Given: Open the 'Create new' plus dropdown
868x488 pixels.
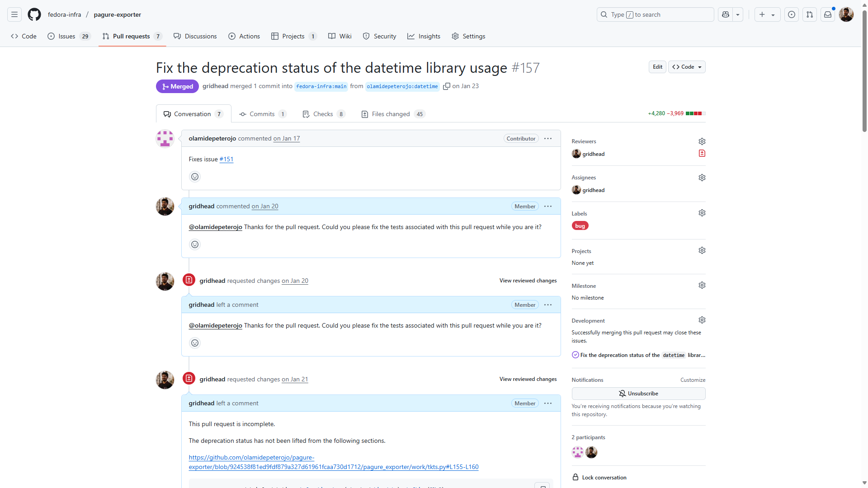Looking at the screenshot, I should click(767, 14).
